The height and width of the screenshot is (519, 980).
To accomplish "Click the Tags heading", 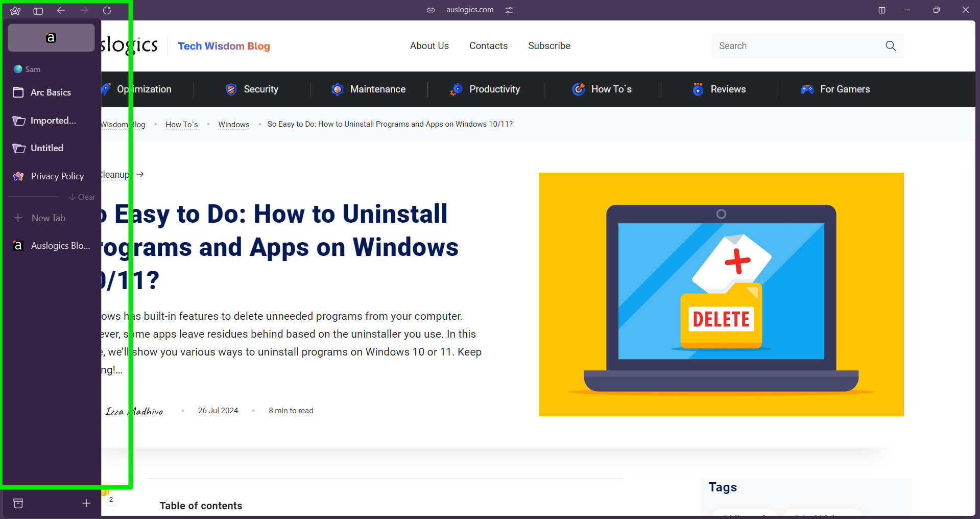I will coord(723,487).
